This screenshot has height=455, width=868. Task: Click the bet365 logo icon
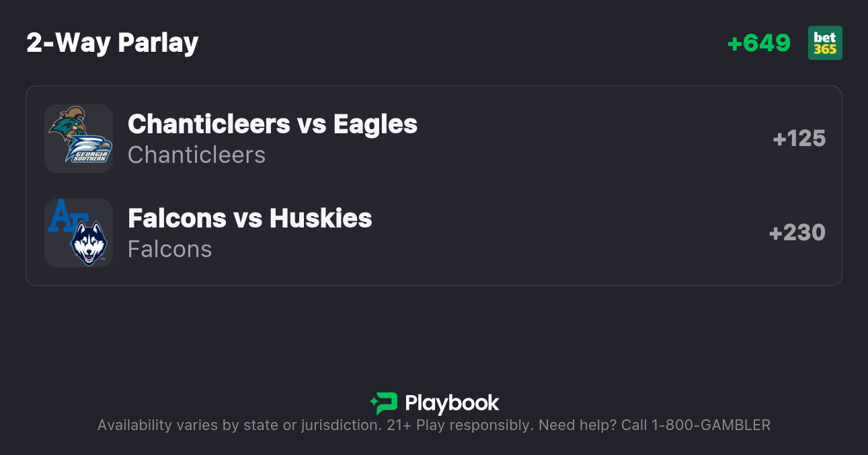pyautogui.click(x=825, y=42)
